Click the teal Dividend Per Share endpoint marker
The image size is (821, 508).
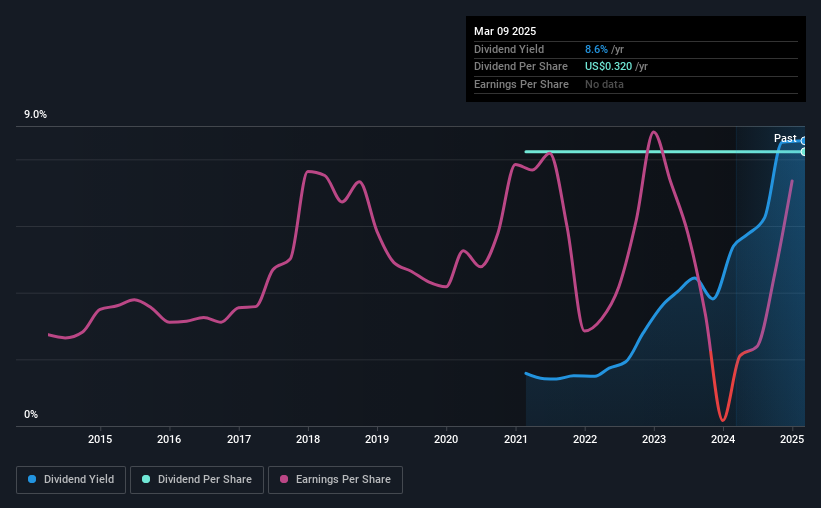click(804, 152)
